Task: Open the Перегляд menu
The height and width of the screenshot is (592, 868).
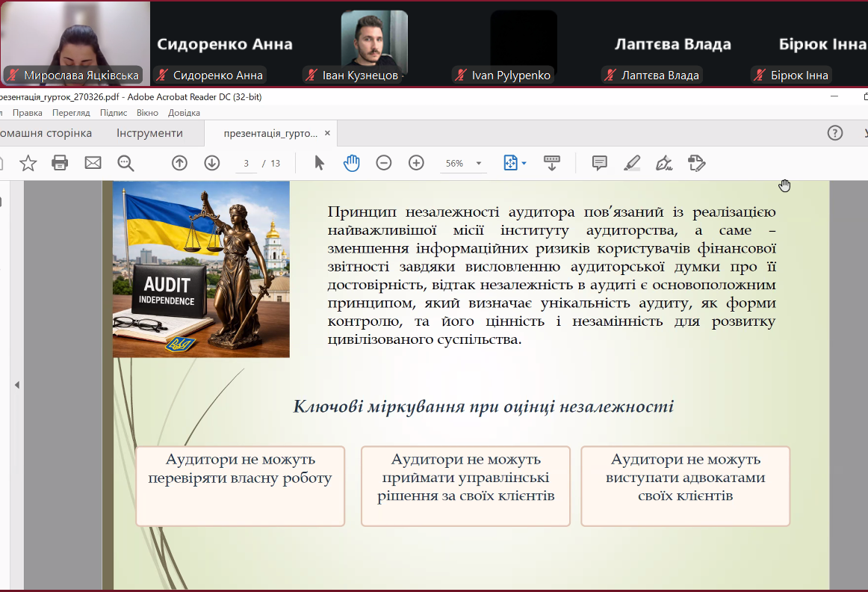Action: coord(71,113)
